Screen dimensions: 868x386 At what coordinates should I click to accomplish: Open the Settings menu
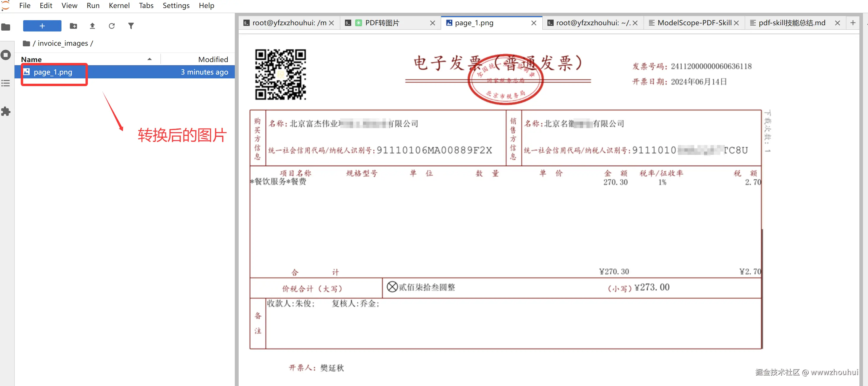pos(176,6)
